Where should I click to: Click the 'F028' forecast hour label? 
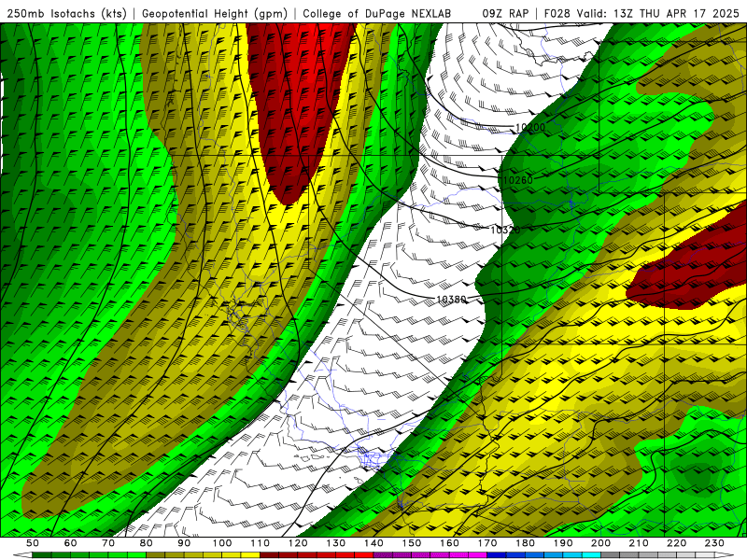click(x=557, y=13)
